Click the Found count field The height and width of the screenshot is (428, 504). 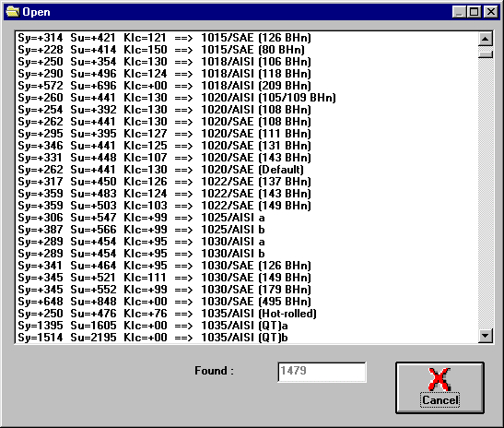click(x=322, y=372)
